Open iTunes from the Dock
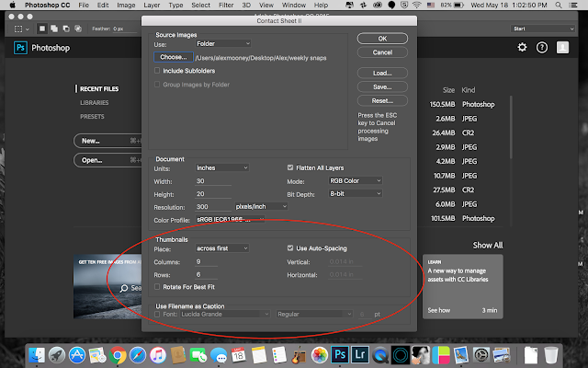The height and width of the screenshot is (368, 588). click(x=158, y=355)
